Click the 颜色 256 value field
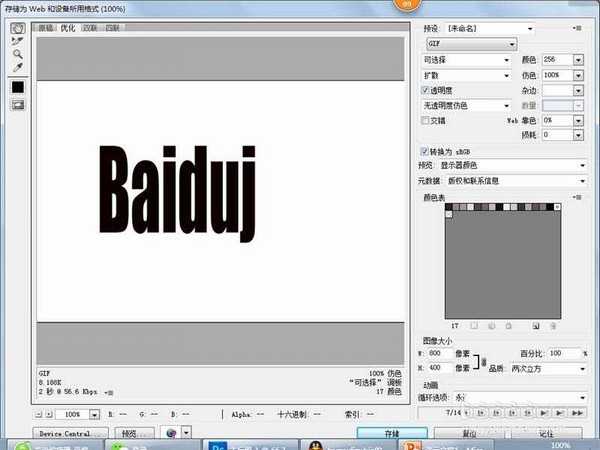This screenshot has width=600, height=450. [x=558, y=60]
